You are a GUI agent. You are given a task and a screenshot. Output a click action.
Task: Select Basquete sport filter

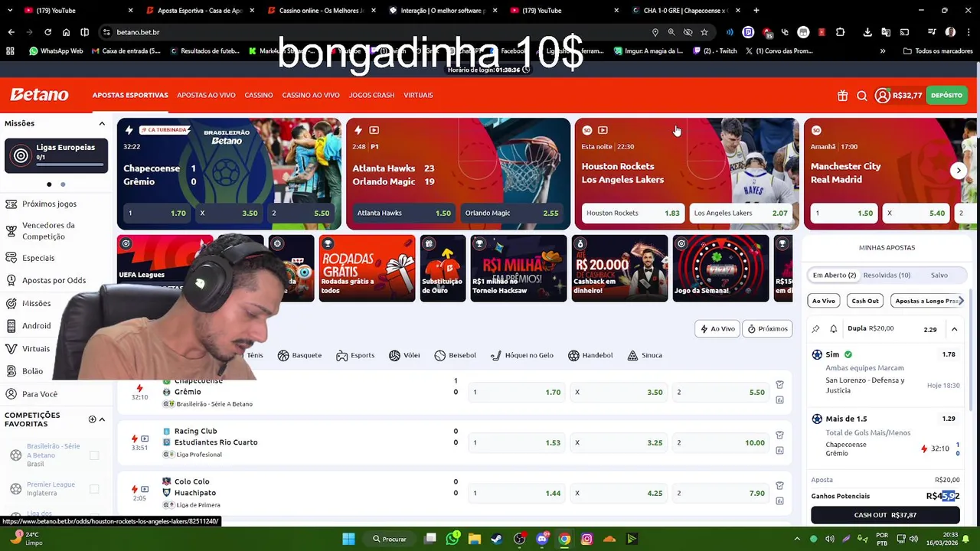coord(299,355)
